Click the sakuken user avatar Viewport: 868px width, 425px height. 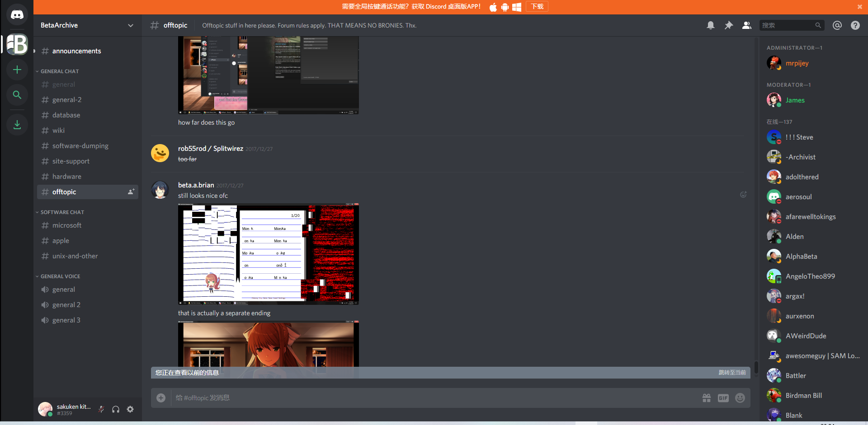tap(45, 409)
